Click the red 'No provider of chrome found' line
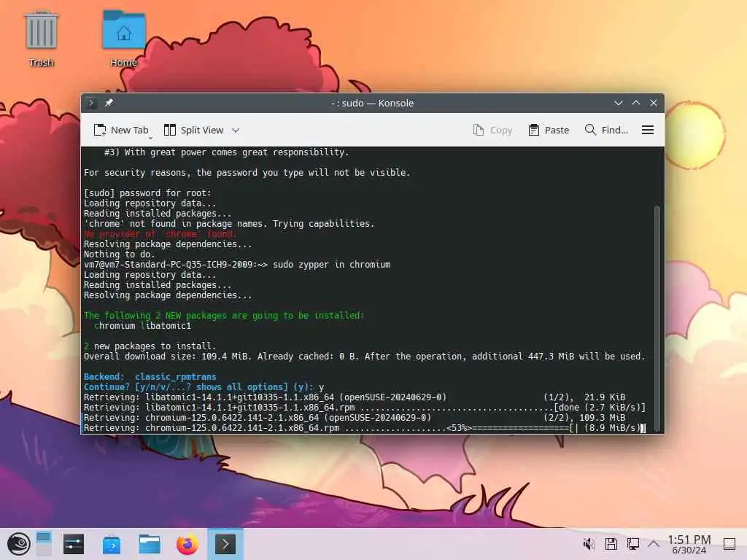This screenshot has height=560, width=747. point(160,234)
